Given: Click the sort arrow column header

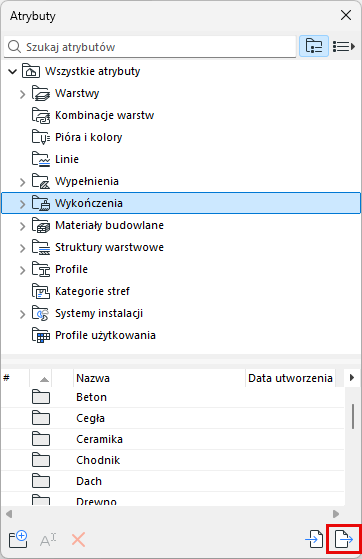Looking at the screenshot, I should [41, 378].
